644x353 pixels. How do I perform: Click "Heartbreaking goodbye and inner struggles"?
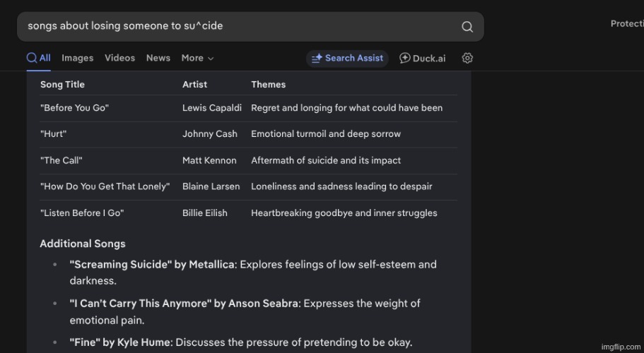tap(344, 213)
